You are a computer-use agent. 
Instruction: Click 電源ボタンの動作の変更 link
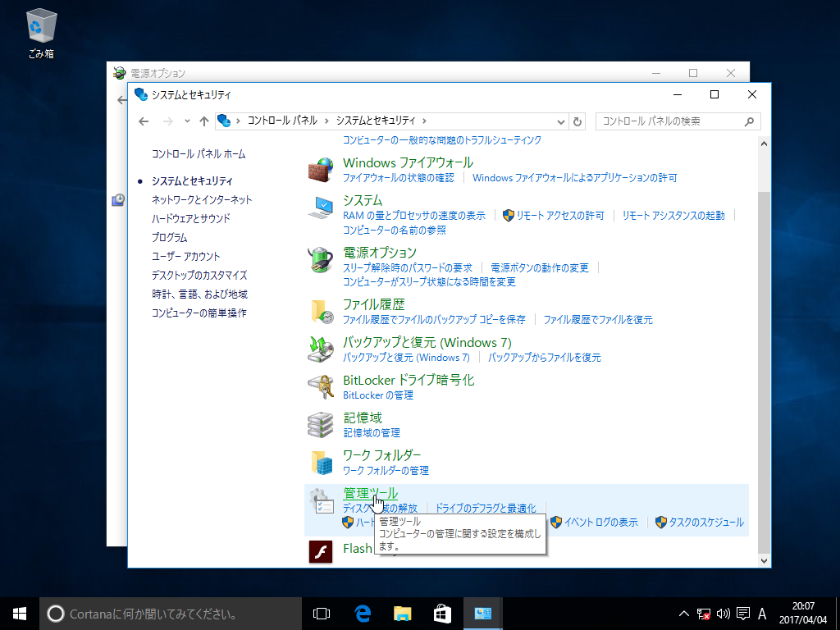[540, 267]
